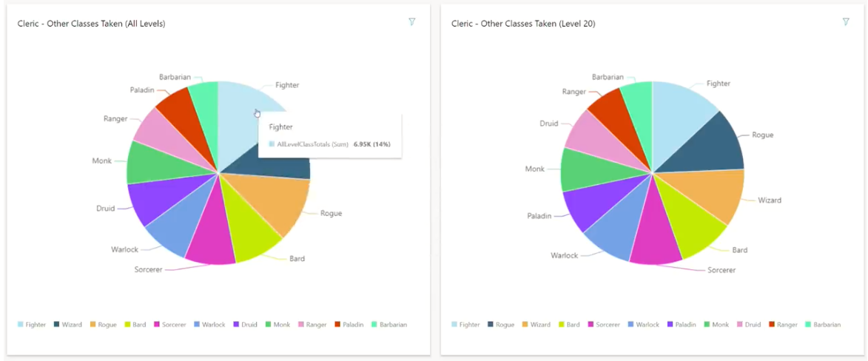Open filter icon on Level 20 chart
868x361 pixels.
pyautogui.click(x=846, y=22)
